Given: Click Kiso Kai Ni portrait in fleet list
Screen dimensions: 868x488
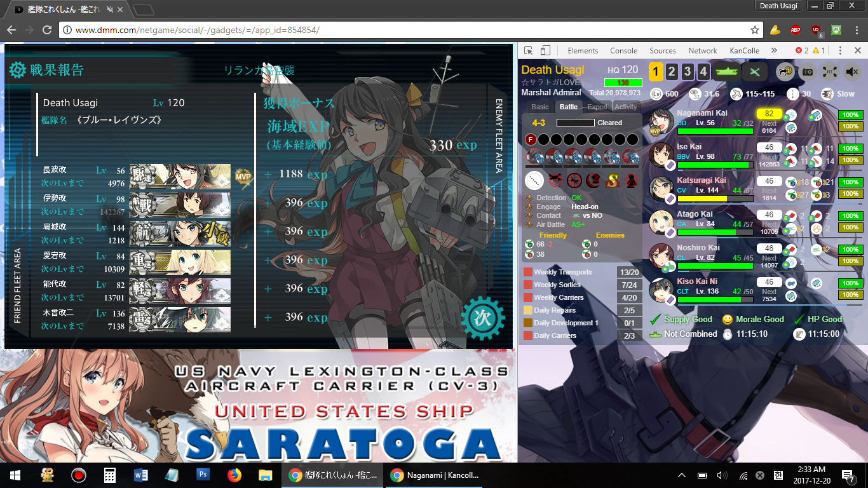Looking at the screenshot, I should click(x=661, y=290).
